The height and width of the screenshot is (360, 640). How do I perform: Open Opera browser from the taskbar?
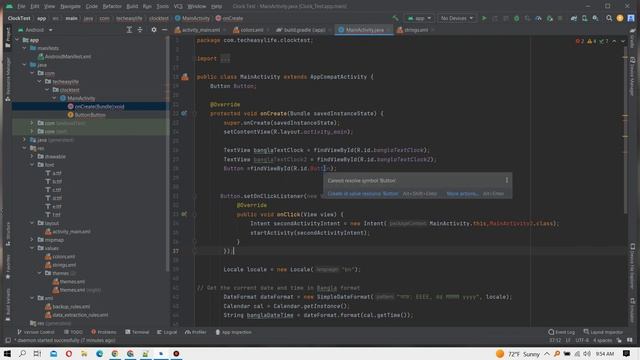[69, 353]
